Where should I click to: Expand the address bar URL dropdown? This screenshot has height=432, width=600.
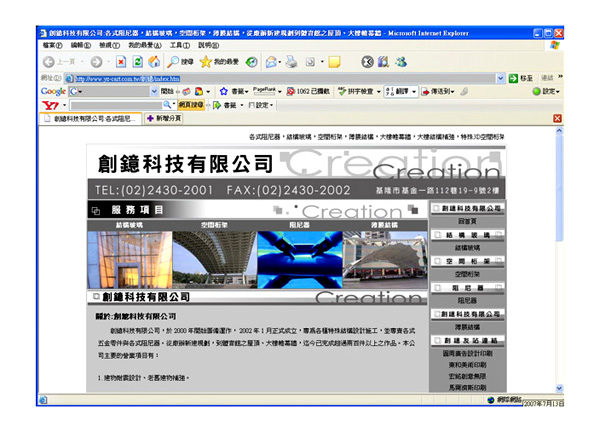tap(500, 78)
